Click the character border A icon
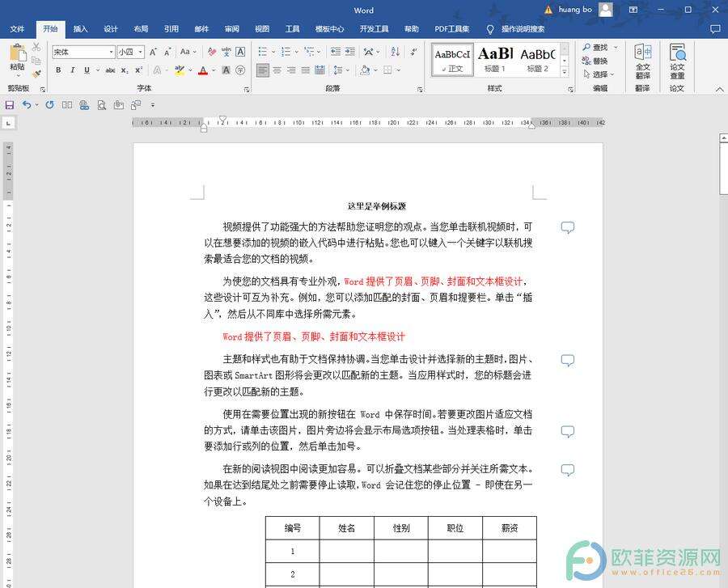Viewport: 728px width, 588px height. [x=240, y=52]
